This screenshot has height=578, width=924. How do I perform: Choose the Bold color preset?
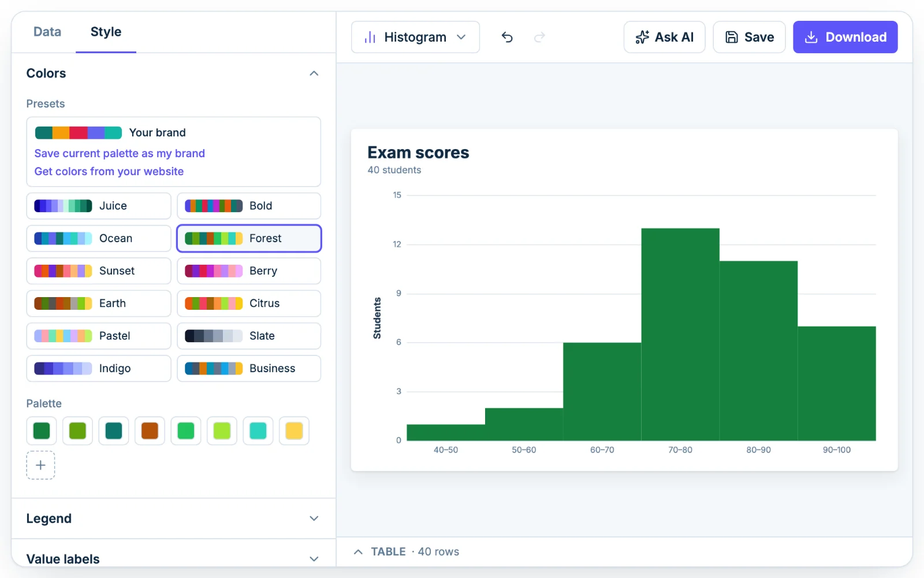tap(249, 206)
